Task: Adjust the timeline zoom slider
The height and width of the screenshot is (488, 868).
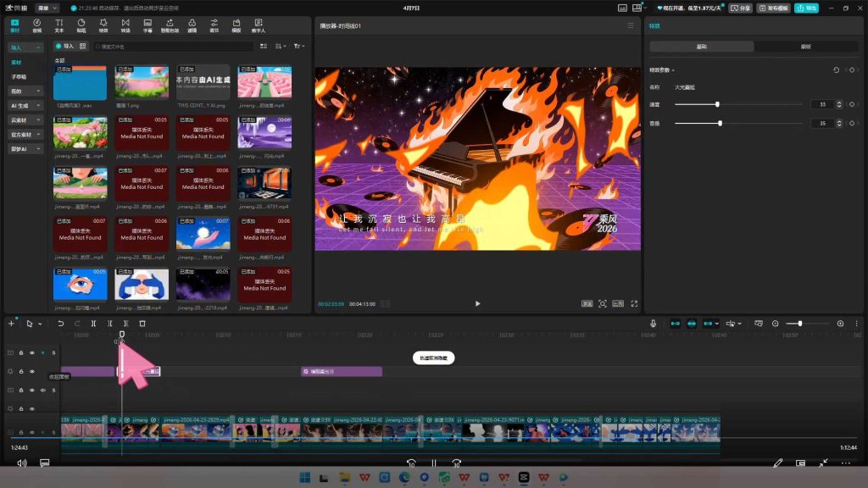Action: click(808, 324)
